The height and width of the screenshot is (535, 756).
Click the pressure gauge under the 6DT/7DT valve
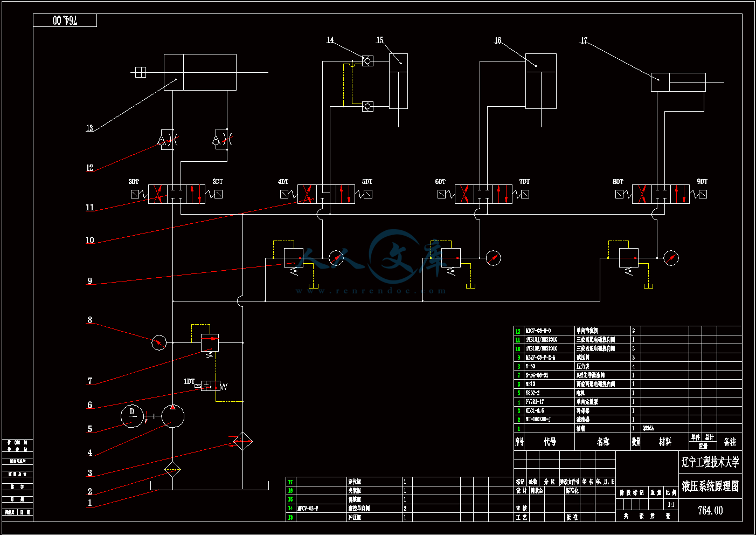click(493, 258)
